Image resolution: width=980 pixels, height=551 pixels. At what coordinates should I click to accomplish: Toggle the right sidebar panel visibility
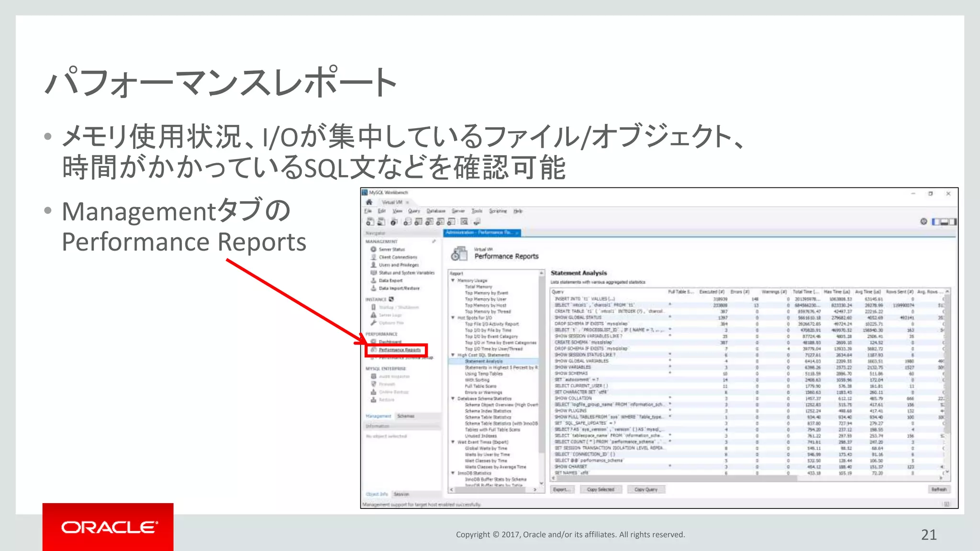tap(953, 221)
